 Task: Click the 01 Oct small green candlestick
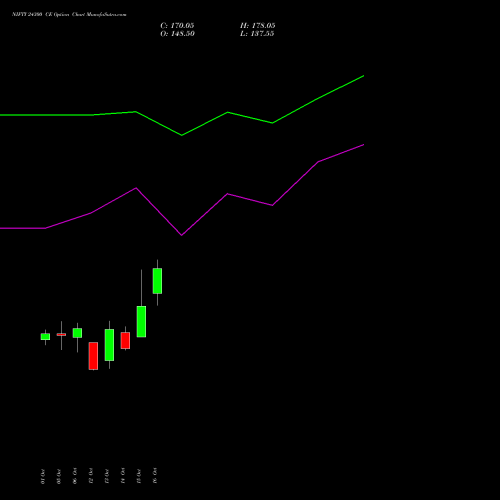tap(45, 337)
